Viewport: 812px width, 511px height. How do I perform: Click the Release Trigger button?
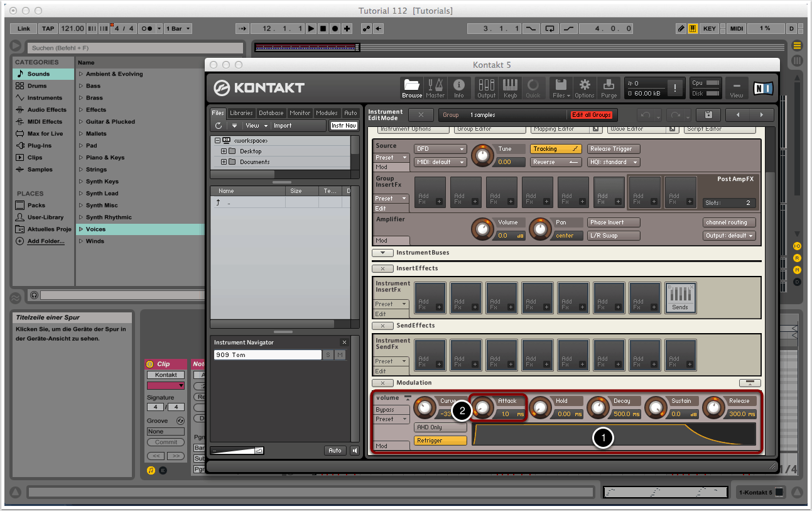coord(614,149)
